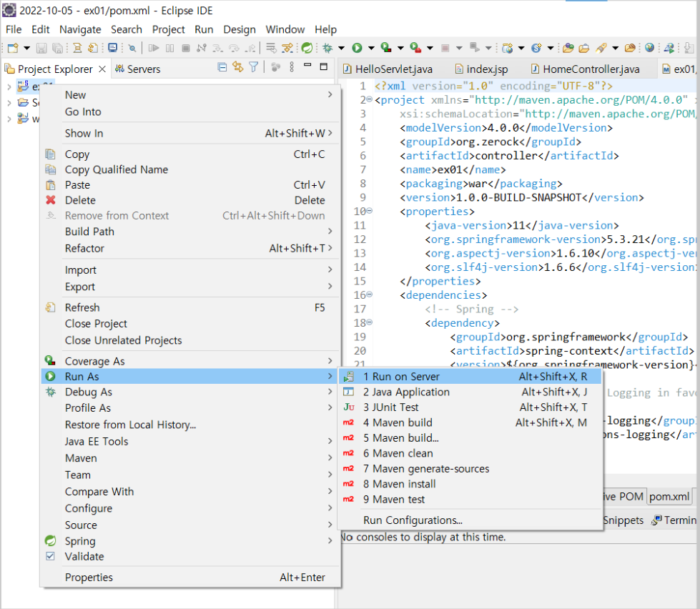Image resolution: width=700 pixels, height=609 pixels.
Task: Click Delete in the context menu
Action: coord(191,200)
